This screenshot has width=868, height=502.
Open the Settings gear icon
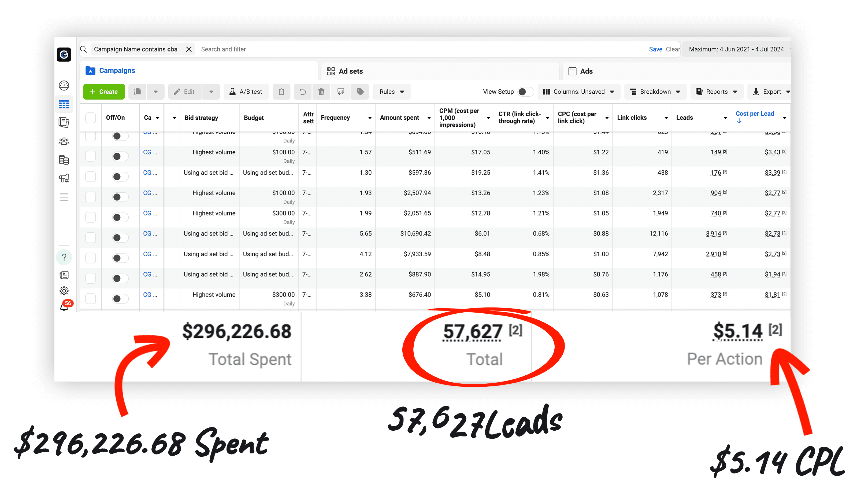64,291
